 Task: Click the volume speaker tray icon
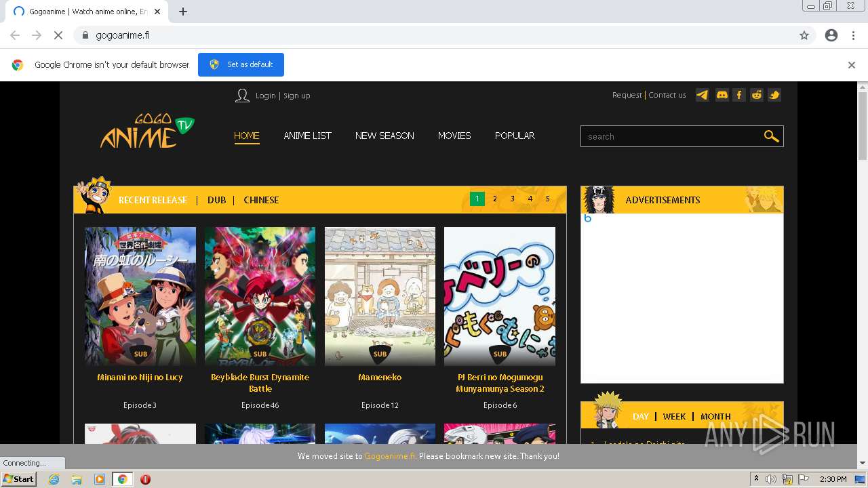point(771,479)
